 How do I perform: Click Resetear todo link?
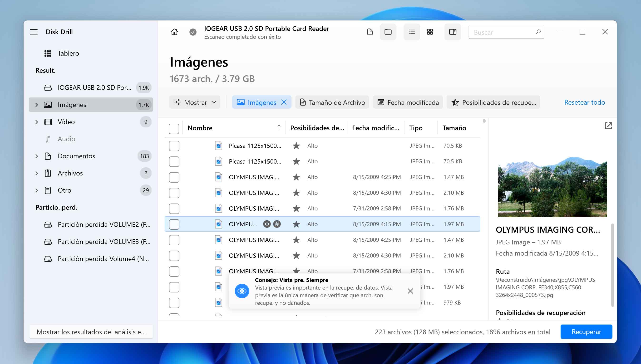584,102
